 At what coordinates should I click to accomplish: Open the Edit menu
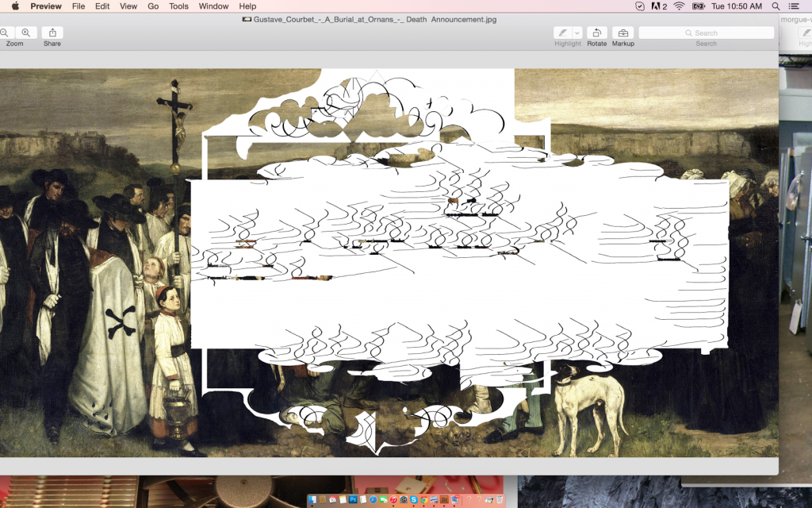point(102,6)
